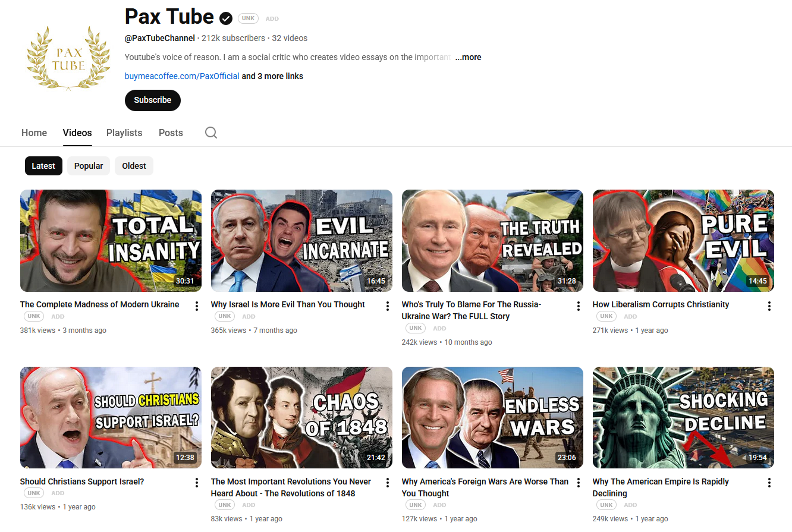Click ADD under Should Christians Support Israel?
This screenshot has width=792, height=532.
[x=58, y=493]
